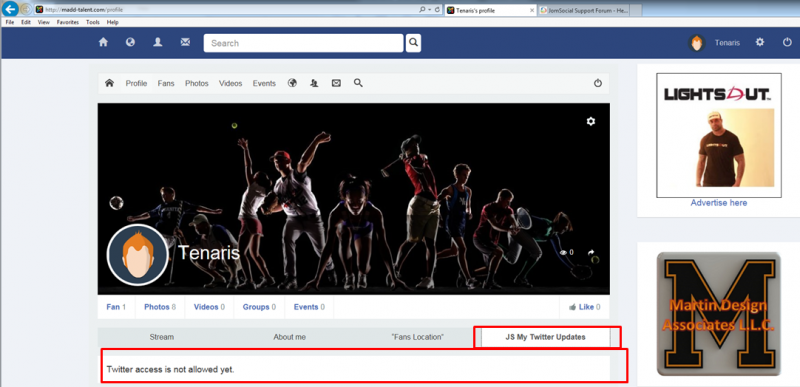Click the Martin Design Associates ad image
The height and width of the screenshot is (387, 800).
tap(718, 314)
